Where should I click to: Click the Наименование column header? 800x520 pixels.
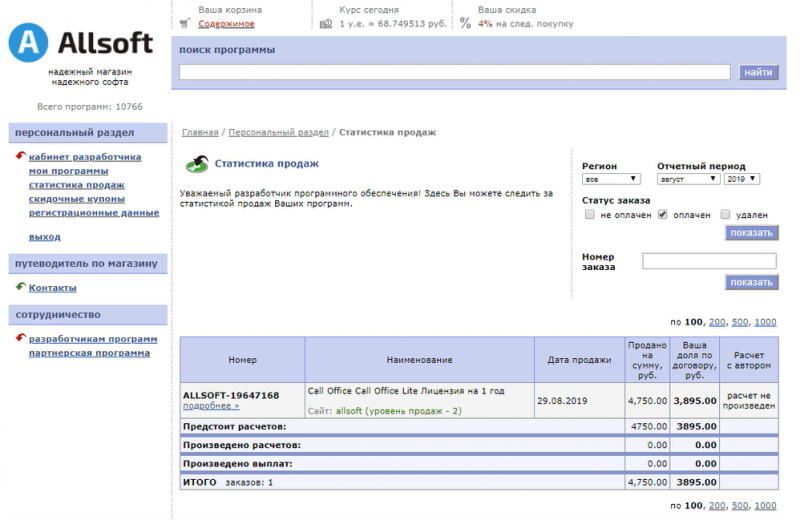pos(419,360)
